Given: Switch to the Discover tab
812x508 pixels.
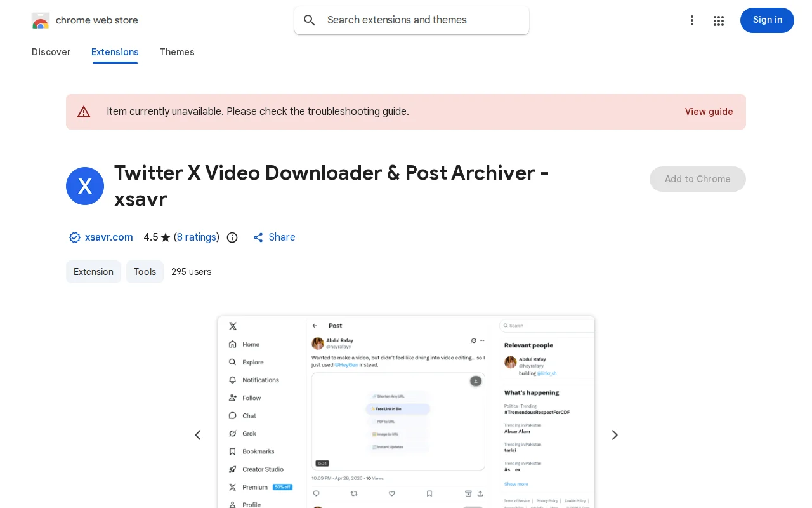Looking at the screenshot, I should (51, 52).
